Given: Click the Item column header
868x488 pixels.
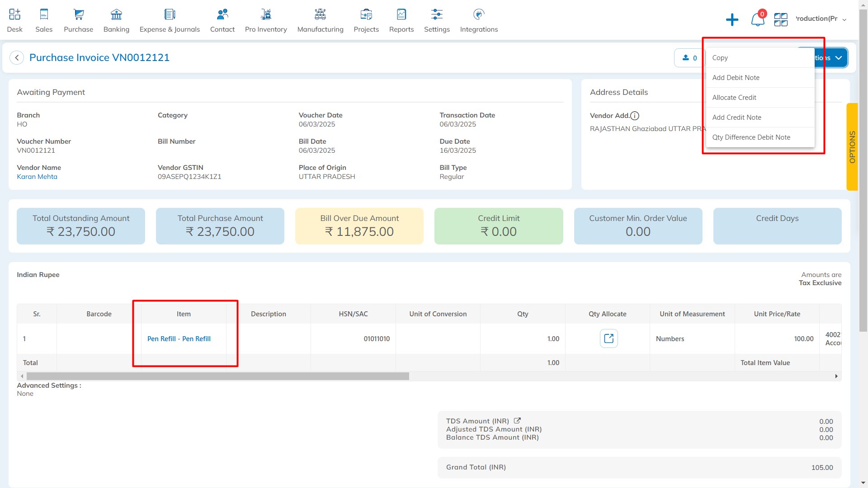Looking at the screenshot, I should (184, 314).
